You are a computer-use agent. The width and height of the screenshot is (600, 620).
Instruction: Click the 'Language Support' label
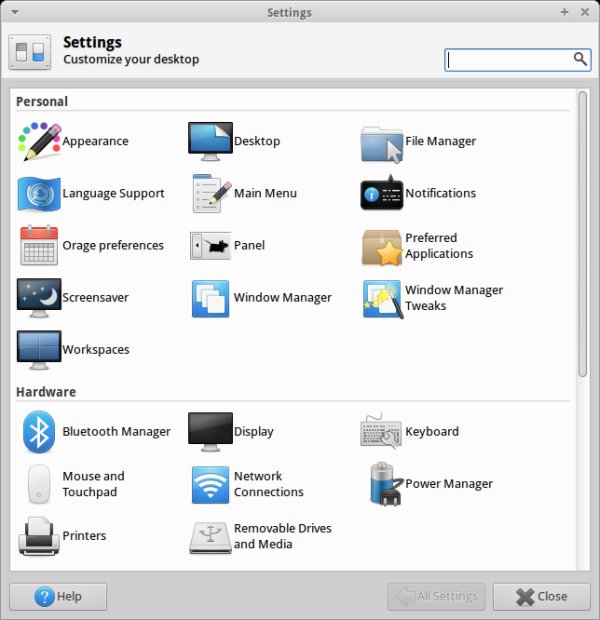click(113, 193)
